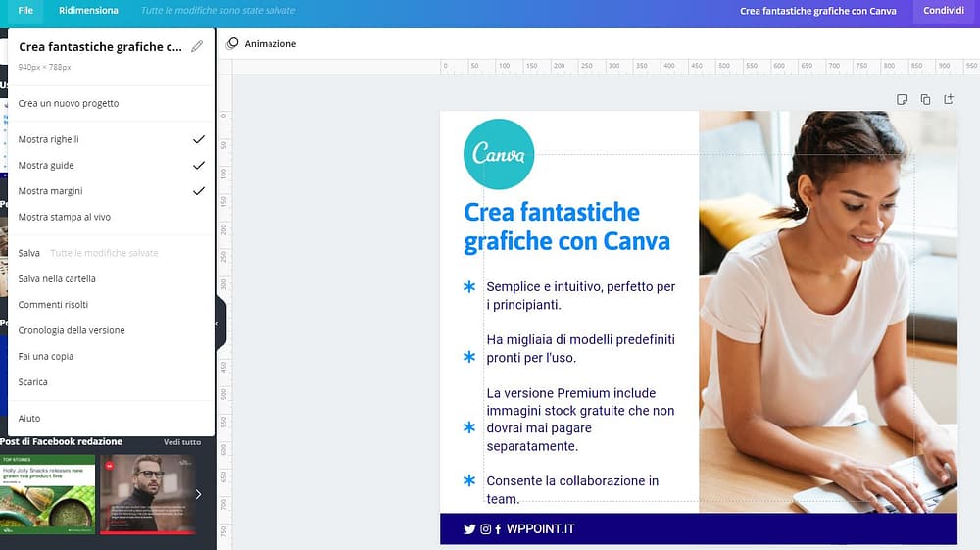Select Crea un nuovo progetto
The width and height of the screenshot is (980, 550).
[112, 103]
